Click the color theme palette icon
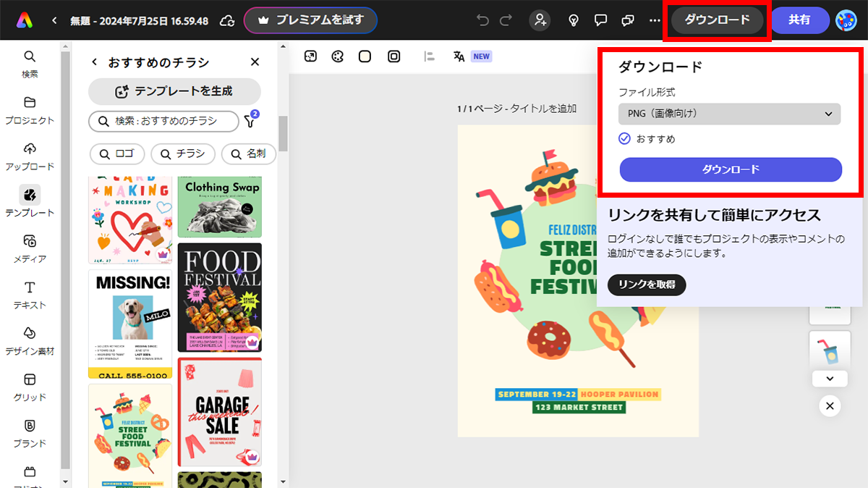 338,56
